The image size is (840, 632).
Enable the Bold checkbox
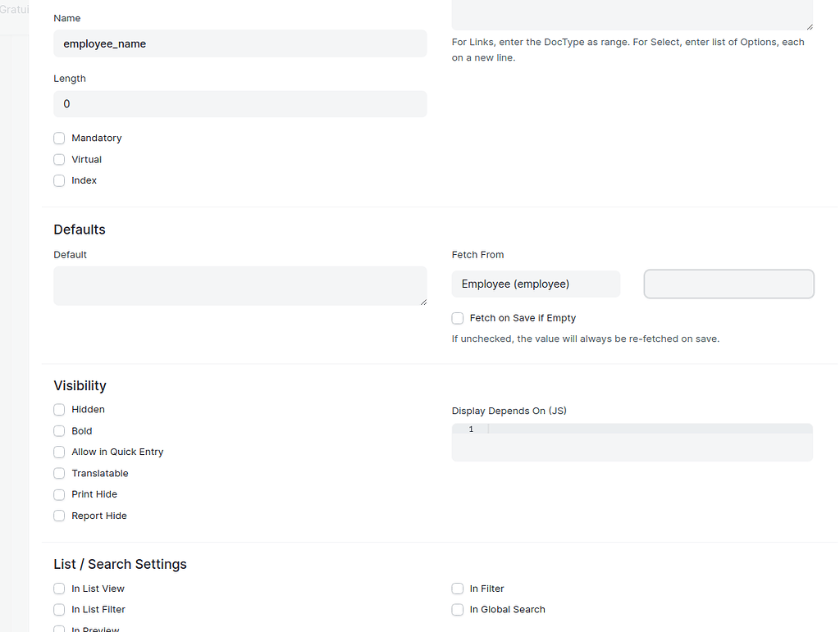59,431
